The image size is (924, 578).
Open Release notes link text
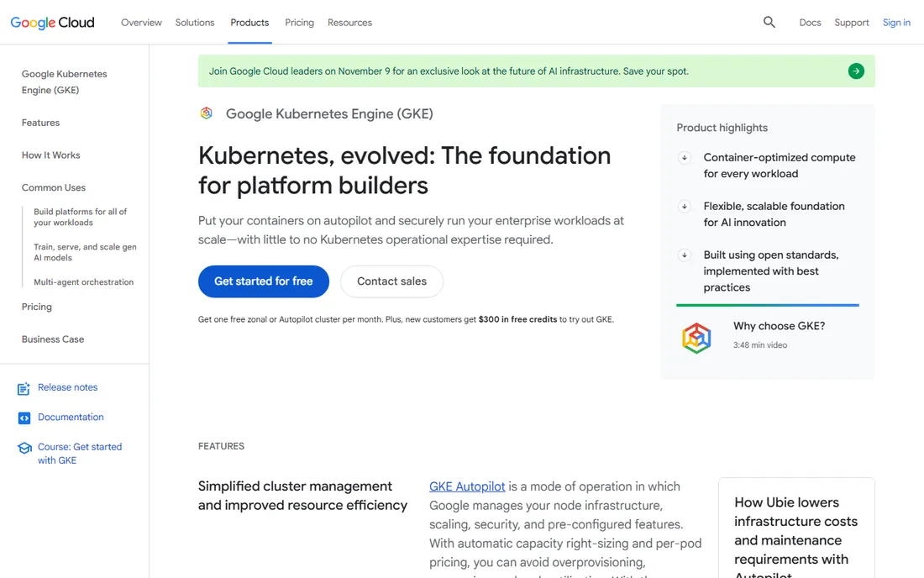coord(68,387)
